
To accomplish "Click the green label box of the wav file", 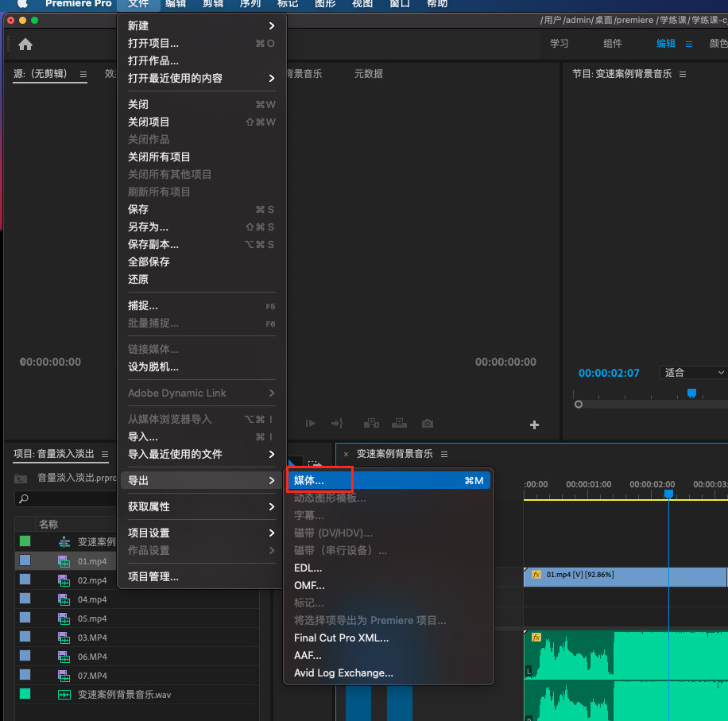I will point(25,694).
